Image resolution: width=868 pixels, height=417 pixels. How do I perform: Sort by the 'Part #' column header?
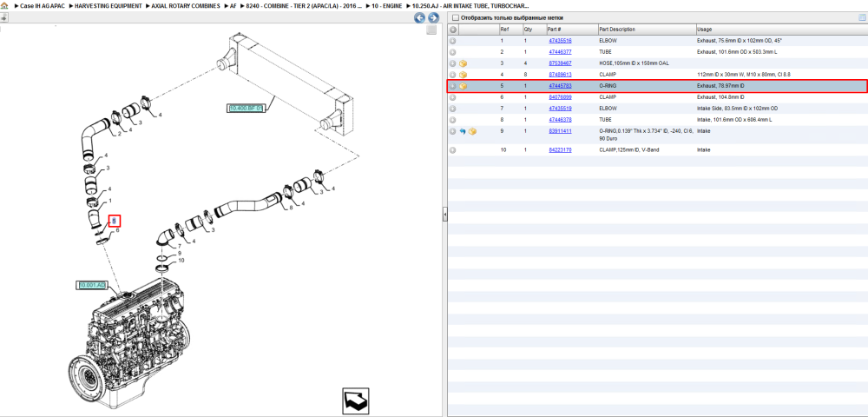point(572,30)
